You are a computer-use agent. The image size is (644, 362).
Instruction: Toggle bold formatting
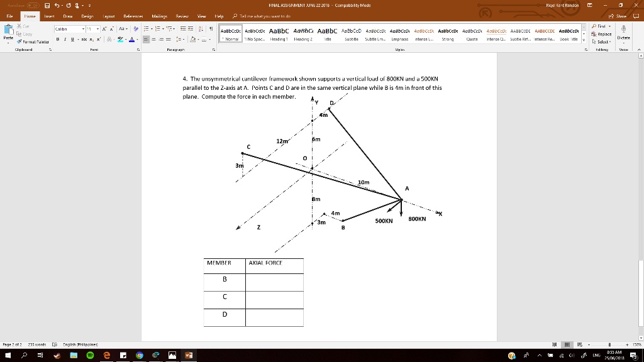[x=57, y=40]
